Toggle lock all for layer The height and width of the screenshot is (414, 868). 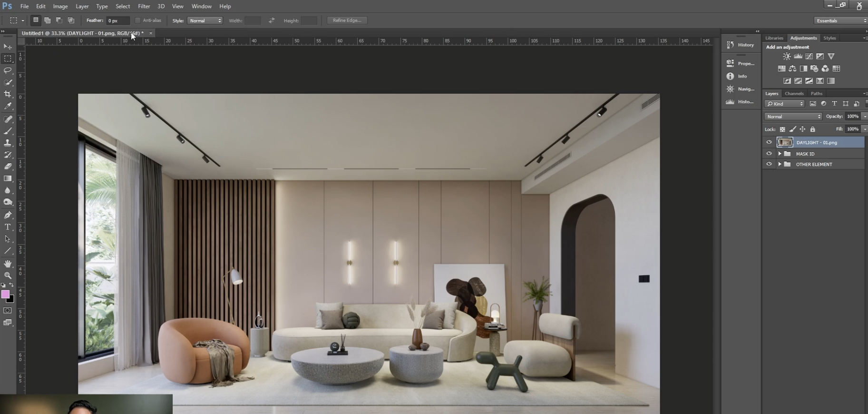[812, 129]
